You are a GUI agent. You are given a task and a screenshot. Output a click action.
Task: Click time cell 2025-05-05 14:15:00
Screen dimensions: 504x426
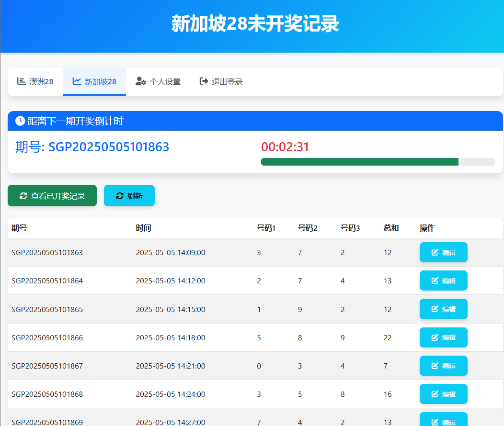coord(171,310)
